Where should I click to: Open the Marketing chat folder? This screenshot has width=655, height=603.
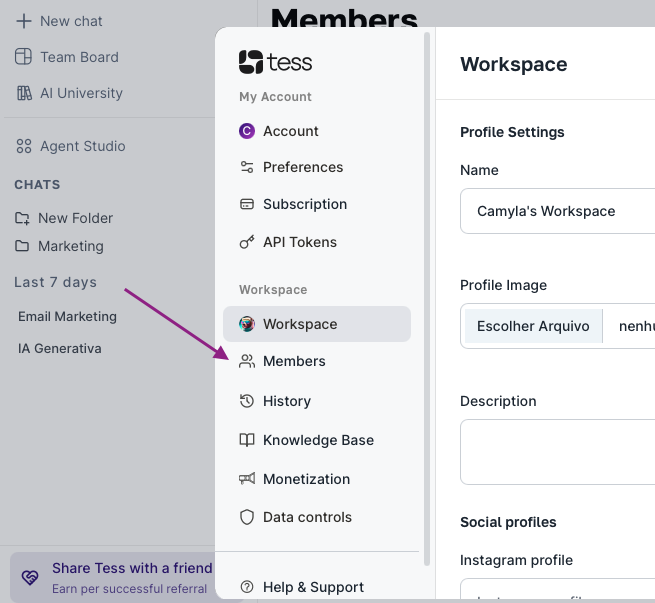pyautogui.click(x=59, y=246)
